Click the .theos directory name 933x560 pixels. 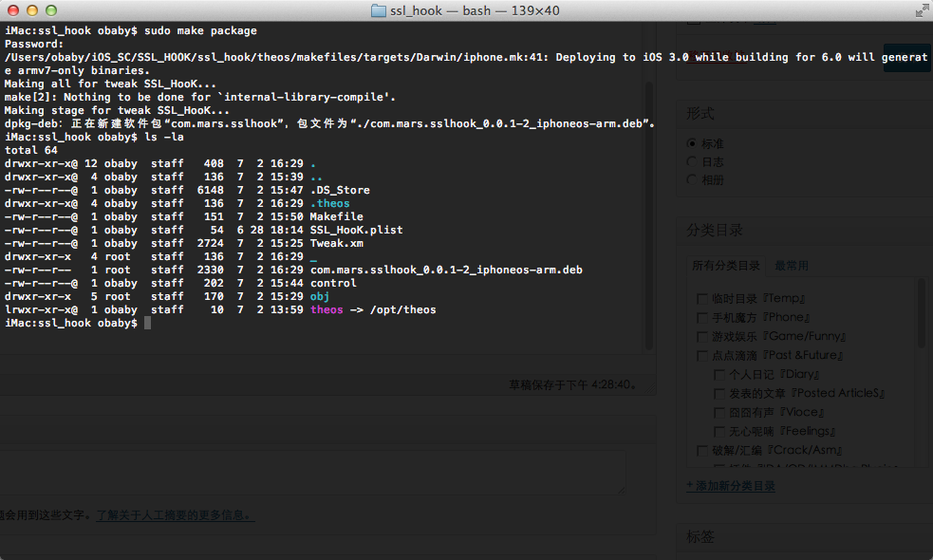(x=329, y=203)
